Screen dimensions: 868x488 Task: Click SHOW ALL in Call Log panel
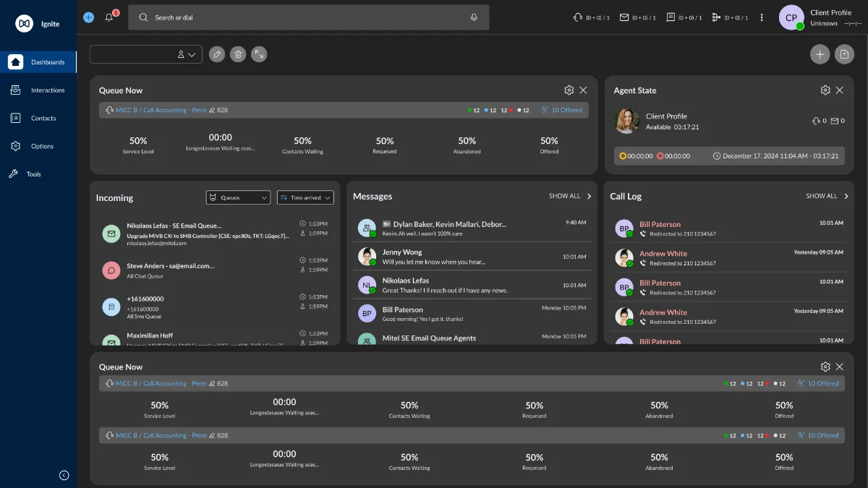[x=822, y=196]
